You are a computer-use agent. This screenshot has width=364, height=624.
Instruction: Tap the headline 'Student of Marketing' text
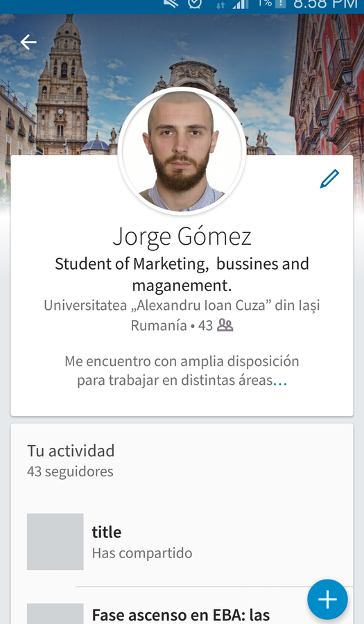(182, 274)
